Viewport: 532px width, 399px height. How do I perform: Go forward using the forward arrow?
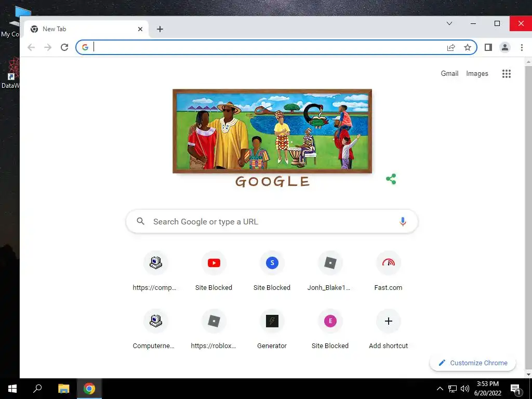tap(48, 47)
